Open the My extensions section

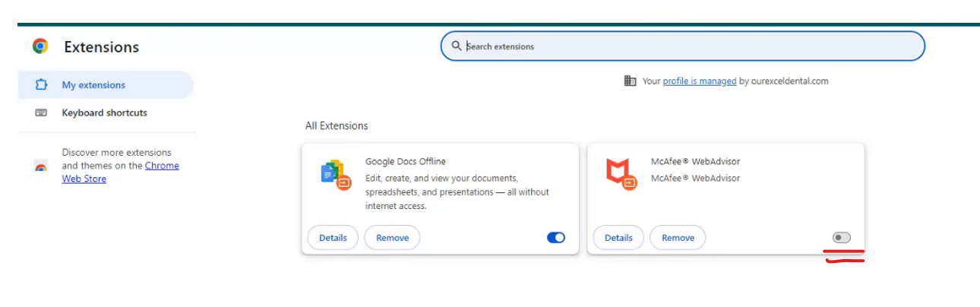pos(106,85)
